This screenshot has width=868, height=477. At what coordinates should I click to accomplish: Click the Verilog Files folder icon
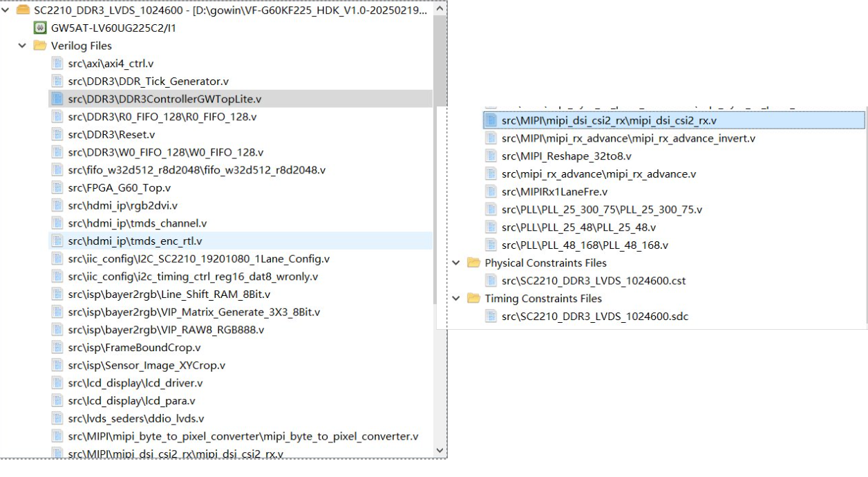(x=40, y=46)
